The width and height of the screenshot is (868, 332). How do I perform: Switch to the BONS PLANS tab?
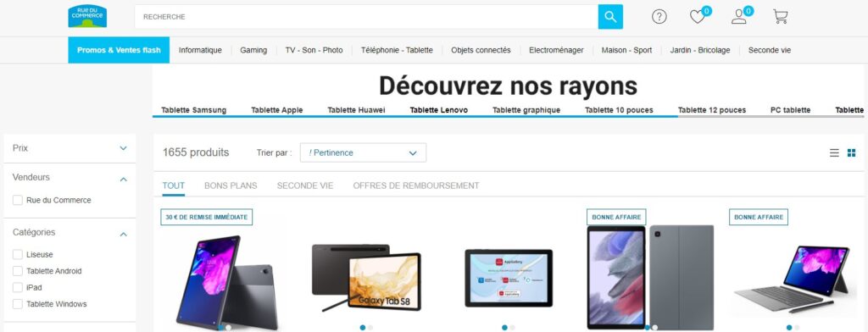[x=231, y=186]
